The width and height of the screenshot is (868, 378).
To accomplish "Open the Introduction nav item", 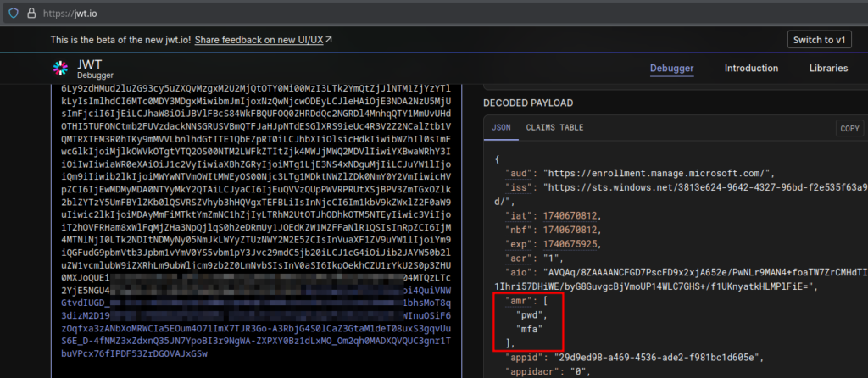I will [751, 69].
